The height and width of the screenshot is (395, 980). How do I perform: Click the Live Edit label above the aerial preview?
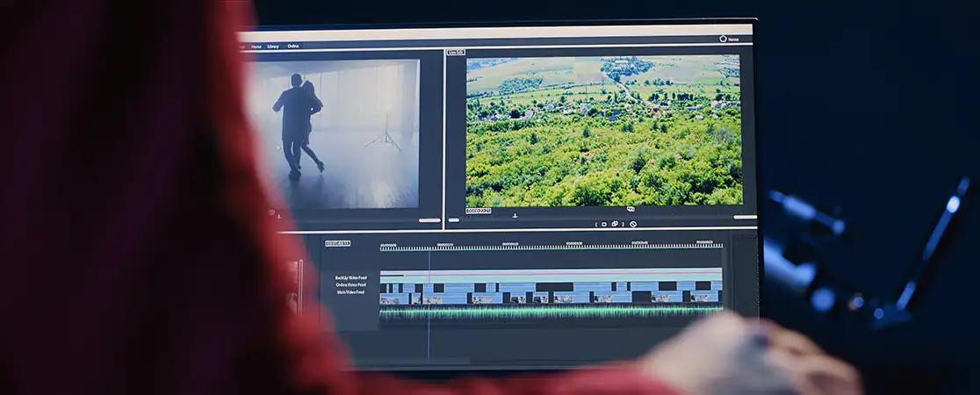[457, 53]
